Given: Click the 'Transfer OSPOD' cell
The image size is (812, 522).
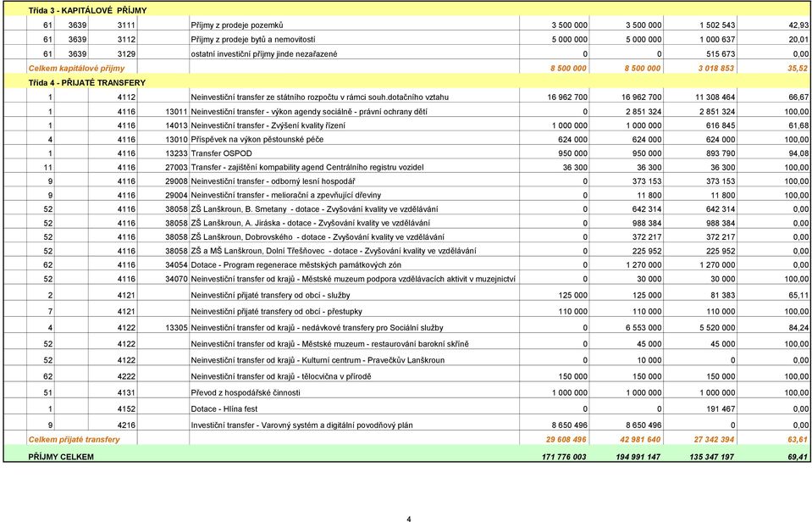Looking at the screenshot, I should click(221, 153).
